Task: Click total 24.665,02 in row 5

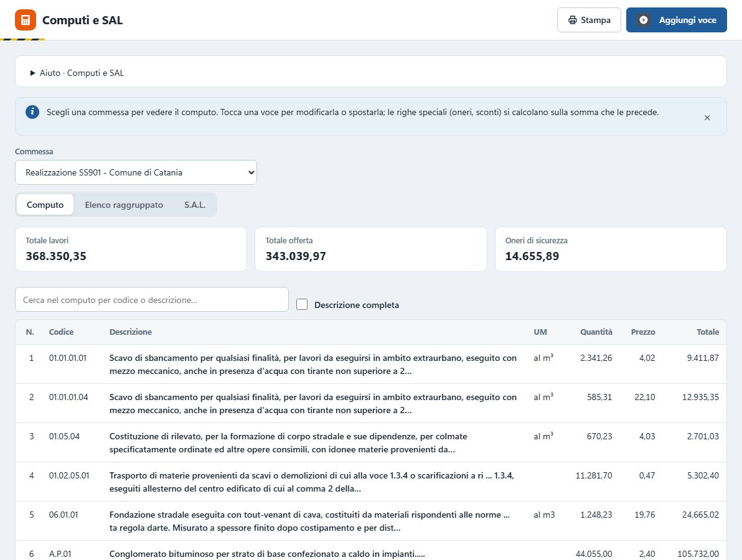Action: click(x=700, y=515)
